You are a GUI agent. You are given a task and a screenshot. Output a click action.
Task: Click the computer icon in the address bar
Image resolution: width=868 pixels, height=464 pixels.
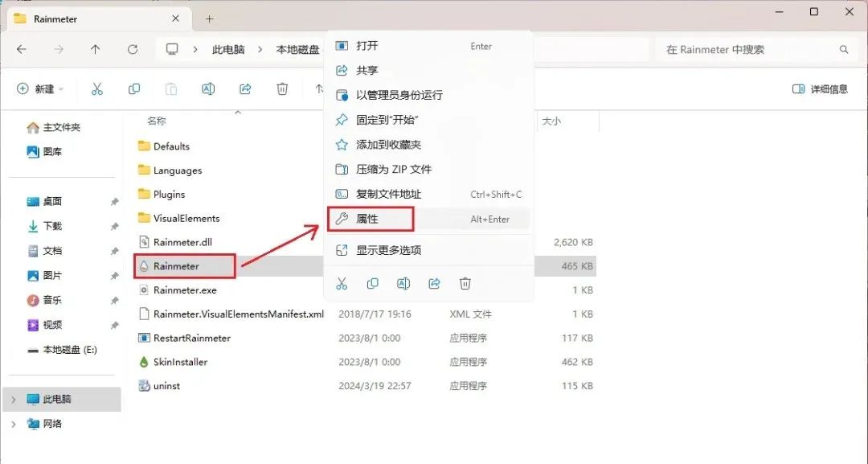172,49
